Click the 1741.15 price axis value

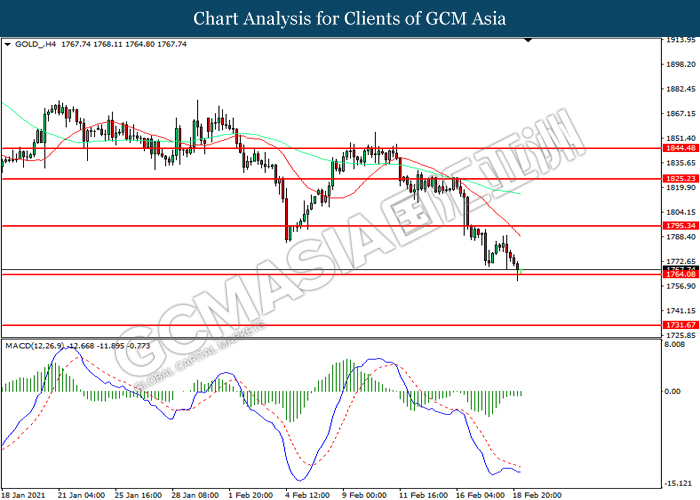click(681, 311)
